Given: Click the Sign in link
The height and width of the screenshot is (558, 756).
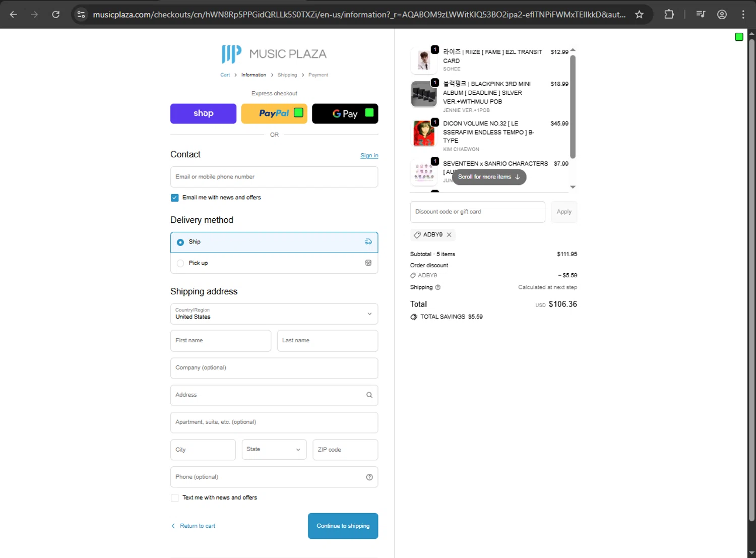Looking at the screenshot, I should point(369,156).
